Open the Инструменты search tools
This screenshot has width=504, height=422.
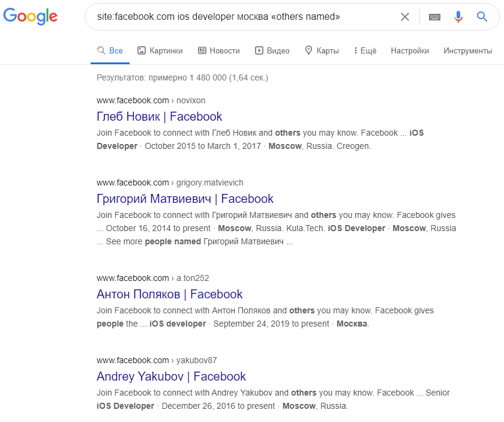click(x=467, y=50)
